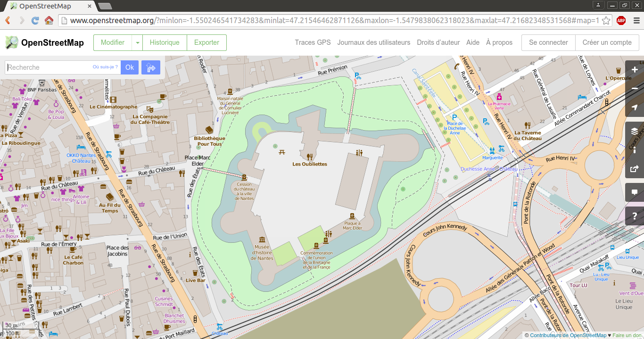The image size is (644, 339).
Task: Open the Adblock Plus extension icon
Action: click(x=621, y=21)
